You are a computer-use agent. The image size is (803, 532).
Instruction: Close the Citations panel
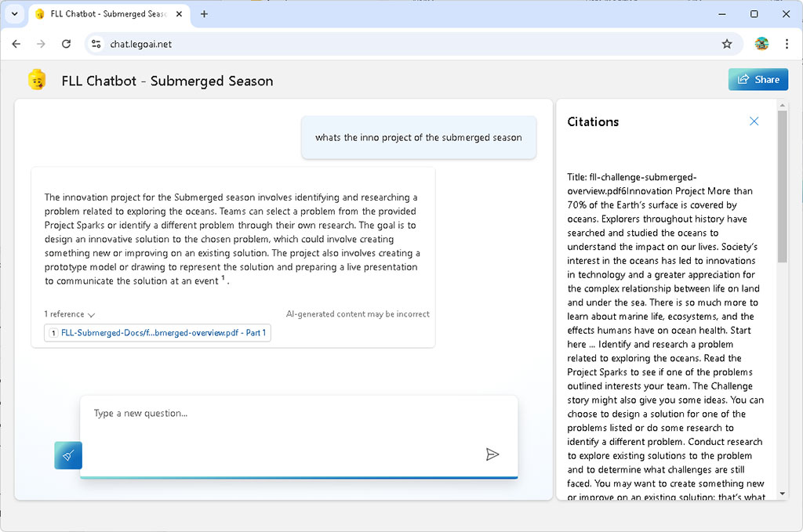point(754,121)
